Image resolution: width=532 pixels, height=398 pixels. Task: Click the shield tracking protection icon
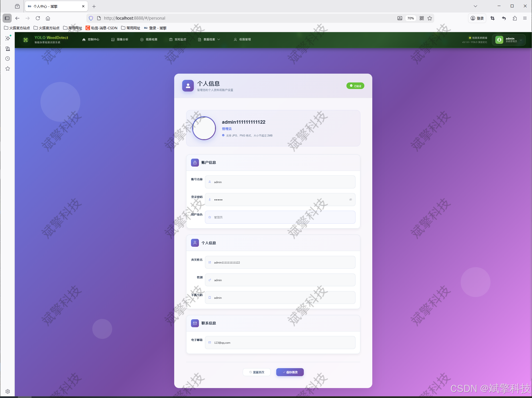pos(91,18)
